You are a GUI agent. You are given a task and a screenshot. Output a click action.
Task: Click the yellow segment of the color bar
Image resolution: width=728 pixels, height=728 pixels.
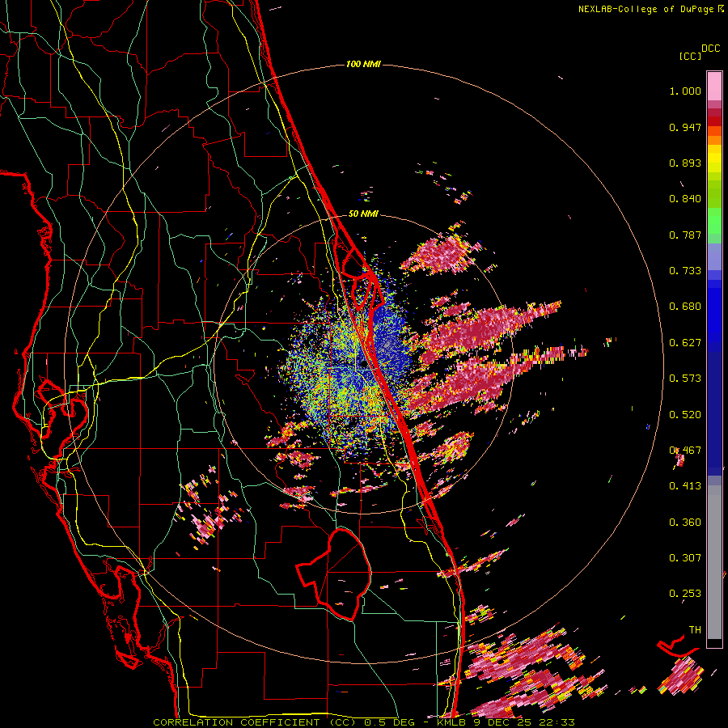coord(714,159)
